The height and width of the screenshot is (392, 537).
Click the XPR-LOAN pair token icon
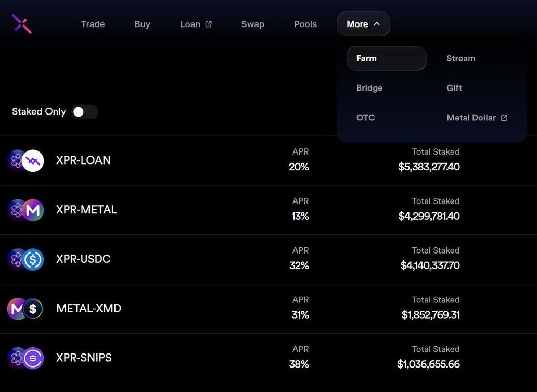(x=25, y=160)
